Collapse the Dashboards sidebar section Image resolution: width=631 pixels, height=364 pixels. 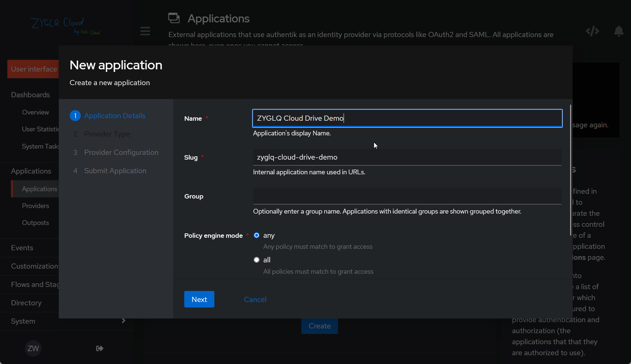click(x=29, y=95)
